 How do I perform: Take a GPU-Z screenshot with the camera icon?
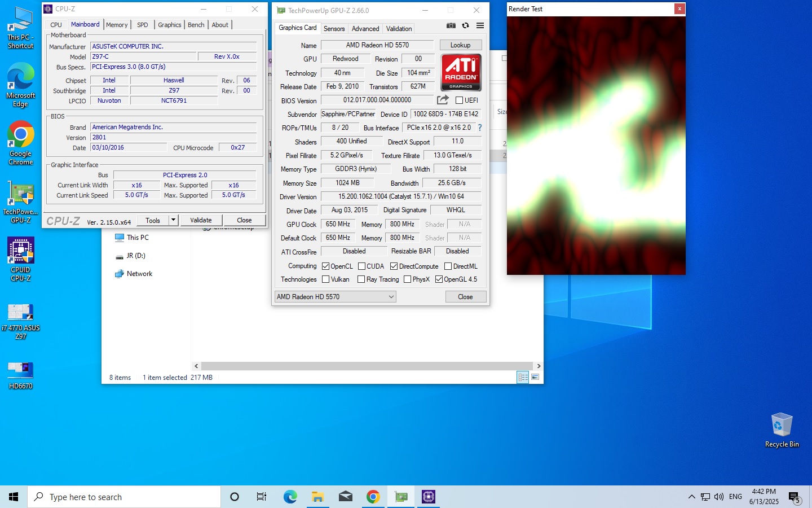[x=451, y=25]
